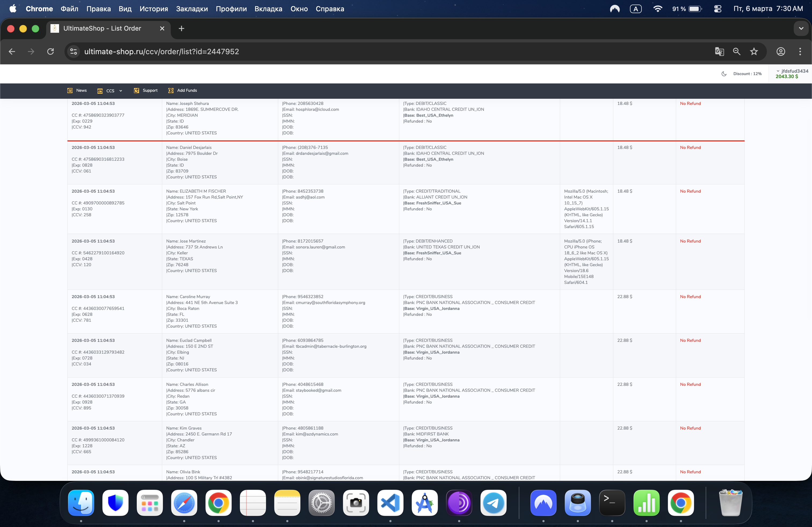The height and width of the screenshot is (527, 812).
Task: Open the site information icon beside URL
Action: [x=73, y=52]
